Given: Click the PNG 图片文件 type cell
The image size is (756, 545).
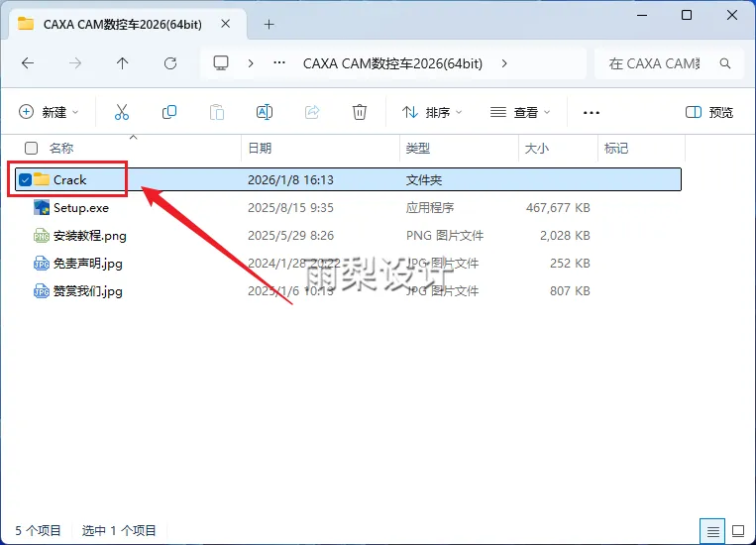Looking at the screenshot, I should pyautogui.click(x=445, y=236).
